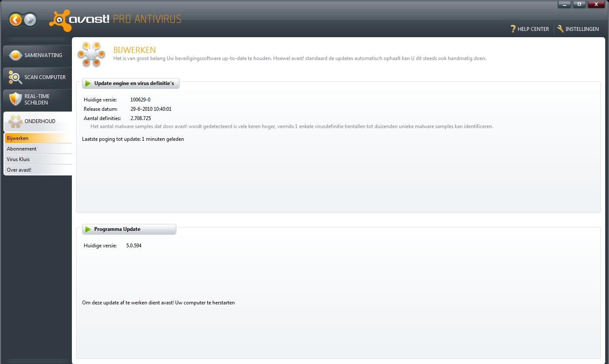Click release date 29-6-2010 10:40:01
This screenshot has width=609, height=364.
pos(151,109)
